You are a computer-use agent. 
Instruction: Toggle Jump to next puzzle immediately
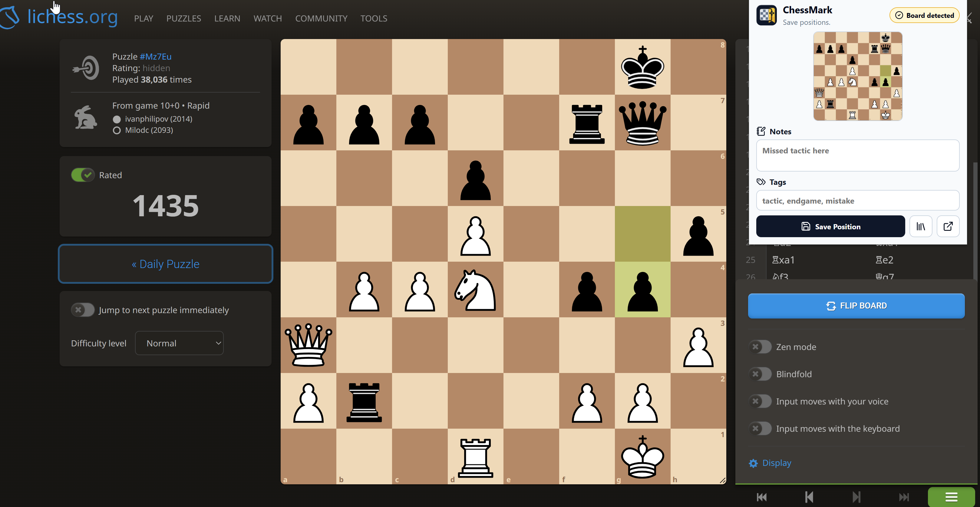[83, 310]
